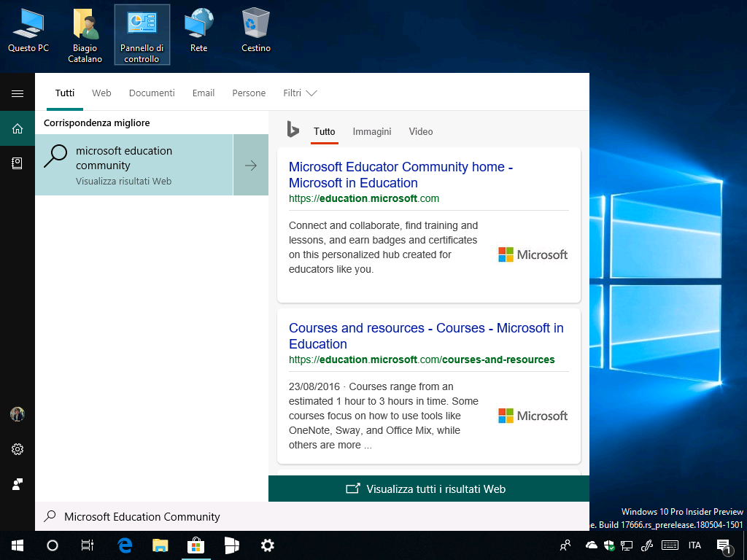Click the Connect and collaborate description text
The image size is (747, 560).
coord(383,247)
